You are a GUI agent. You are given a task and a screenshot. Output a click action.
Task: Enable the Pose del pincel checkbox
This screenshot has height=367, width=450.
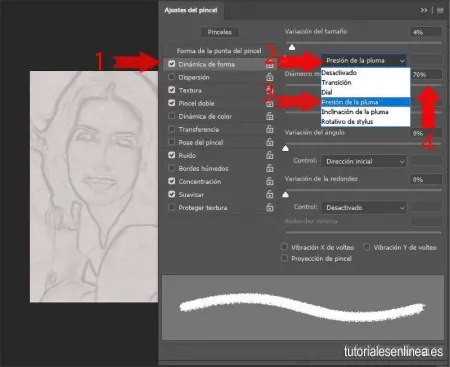(x=172, y=142)
